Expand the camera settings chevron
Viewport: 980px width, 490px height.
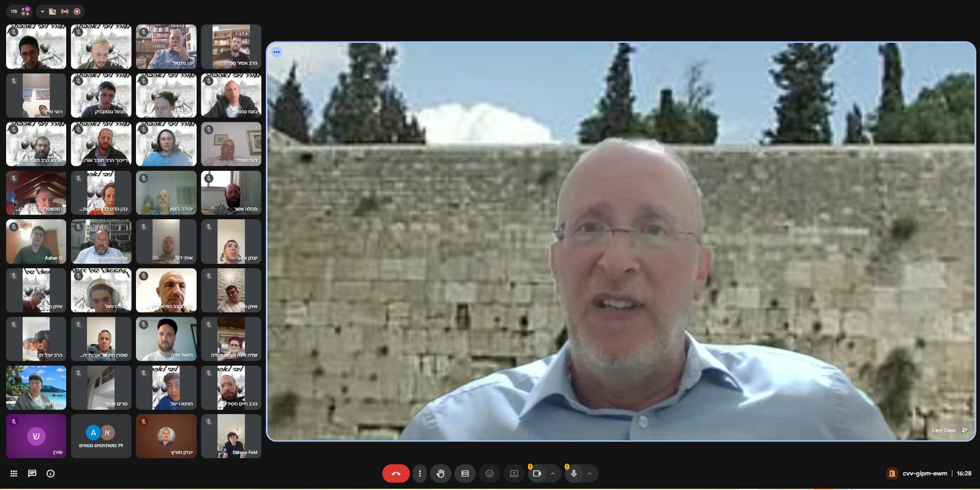(x=552, y=473)
